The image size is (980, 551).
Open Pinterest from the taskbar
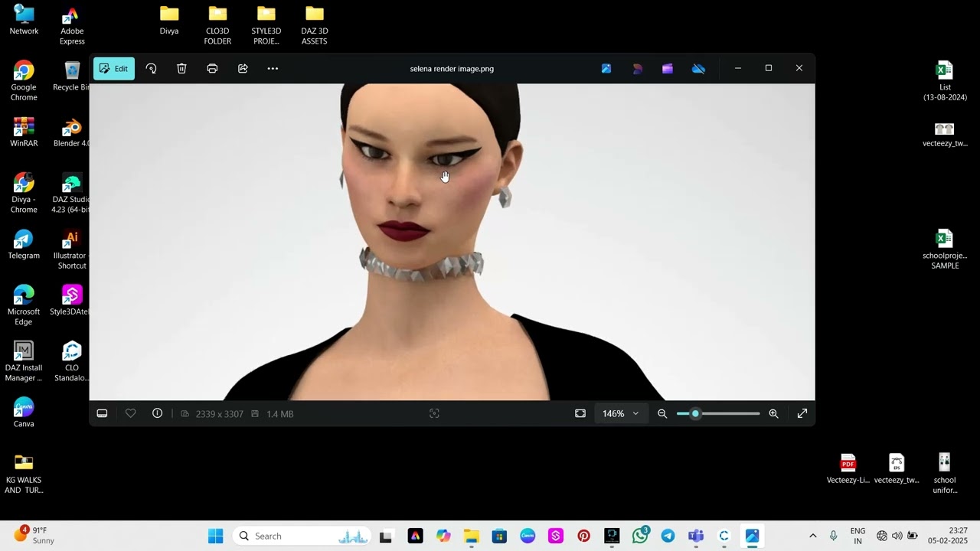[584, 536]
